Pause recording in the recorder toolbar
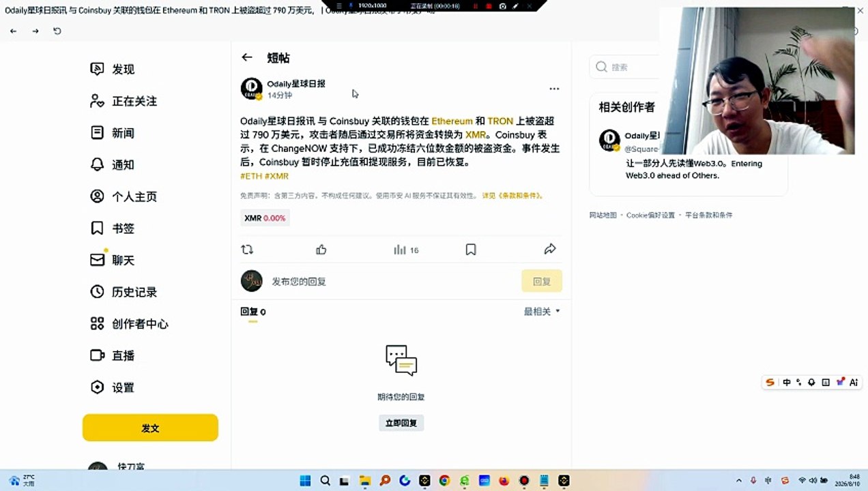The image size is (868, 491). (476, 5)
